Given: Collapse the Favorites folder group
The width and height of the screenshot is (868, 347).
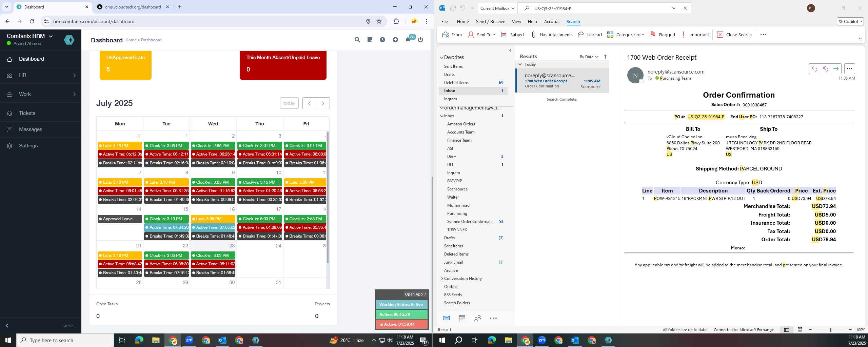Looking at the screenshot, I should pos(442,58).
